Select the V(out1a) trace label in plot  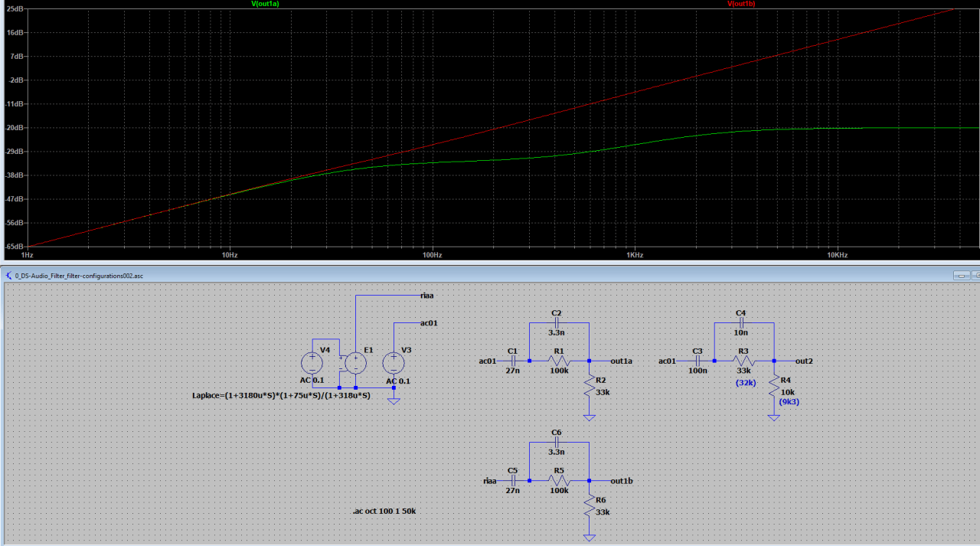[x=265, y=4]
